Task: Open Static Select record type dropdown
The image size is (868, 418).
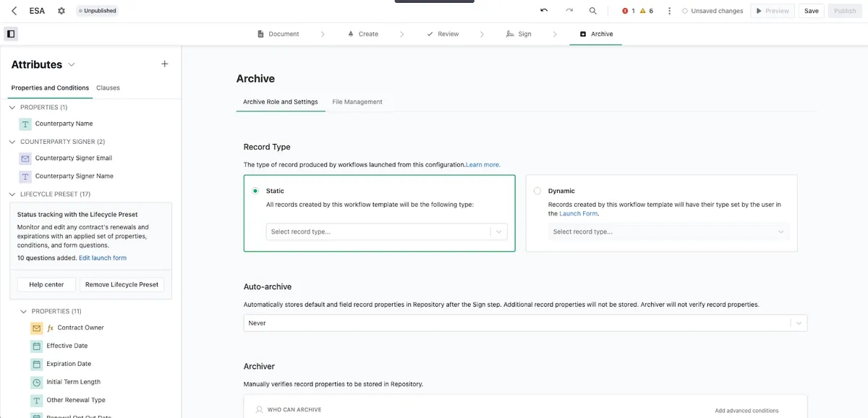Action: (386, 232)
